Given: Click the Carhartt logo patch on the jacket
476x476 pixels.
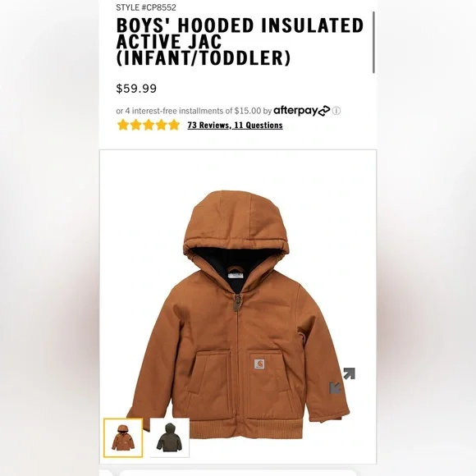Looking at the screenshot, I should [259, 364].
